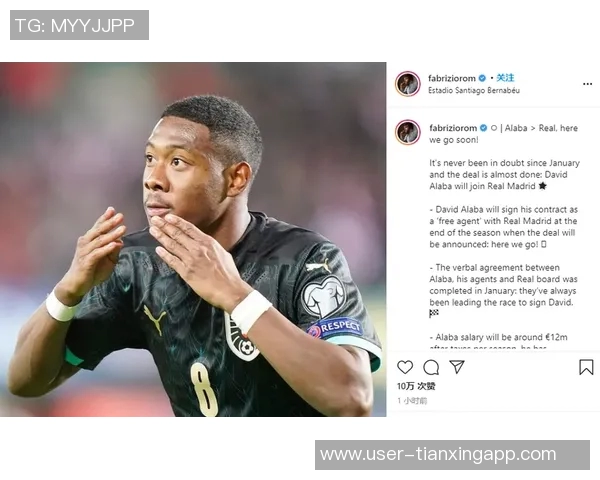The image size is (600, 480).
Task: Click the main football player photo
Action: tap(193, 239)
